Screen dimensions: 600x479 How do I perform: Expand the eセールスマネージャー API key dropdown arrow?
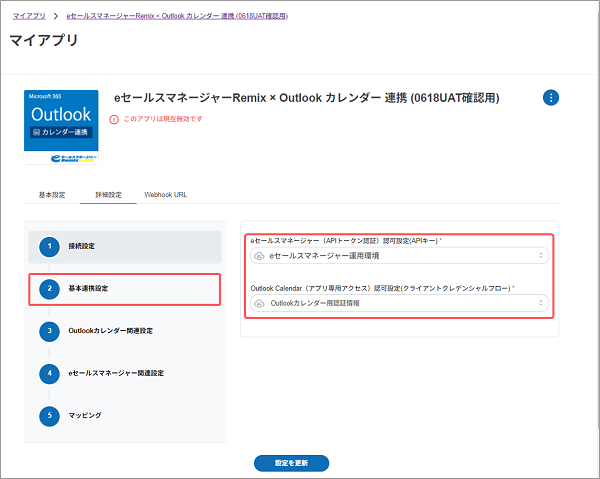pyautogui.click(x=541, y=257)
